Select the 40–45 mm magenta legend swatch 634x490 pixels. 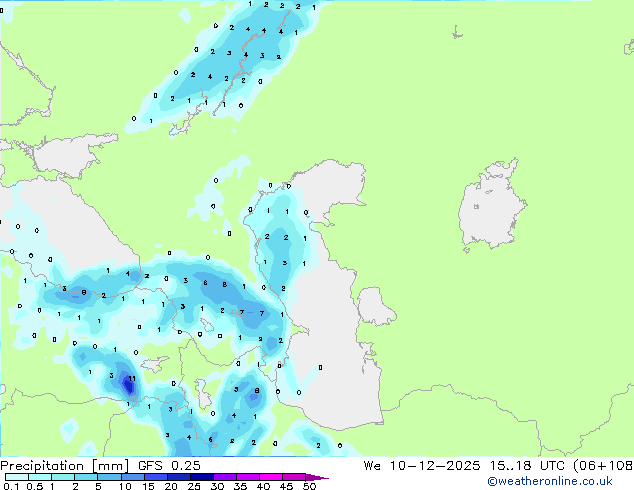[x=271, y=477]
